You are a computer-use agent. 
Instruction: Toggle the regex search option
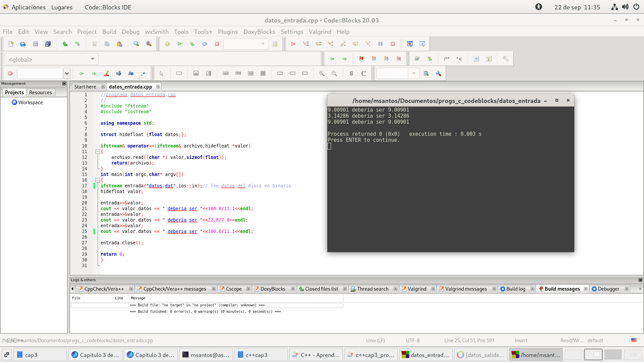pos(143,73)
